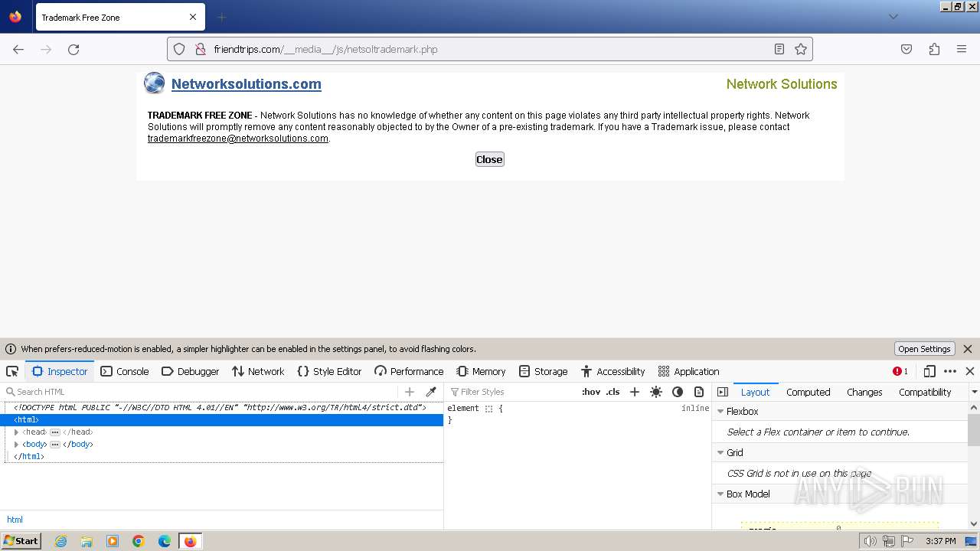Close the developer tools panel

[x=970, y=371]
